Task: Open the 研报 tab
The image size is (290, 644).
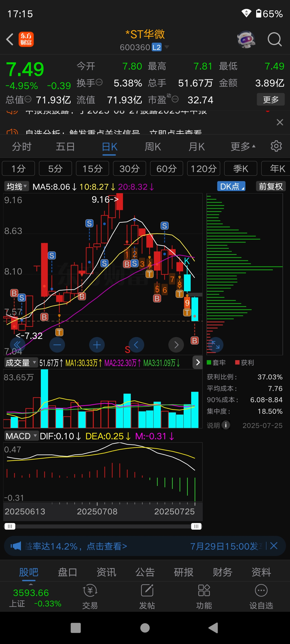Action: click(184, 572)
